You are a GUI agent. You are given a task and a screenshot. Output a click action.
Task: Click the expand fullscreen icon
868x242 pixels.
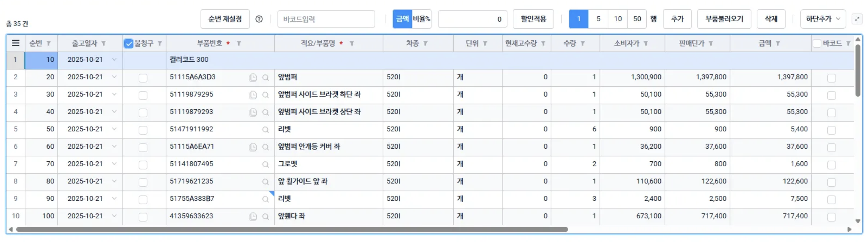tap(857, 19)
